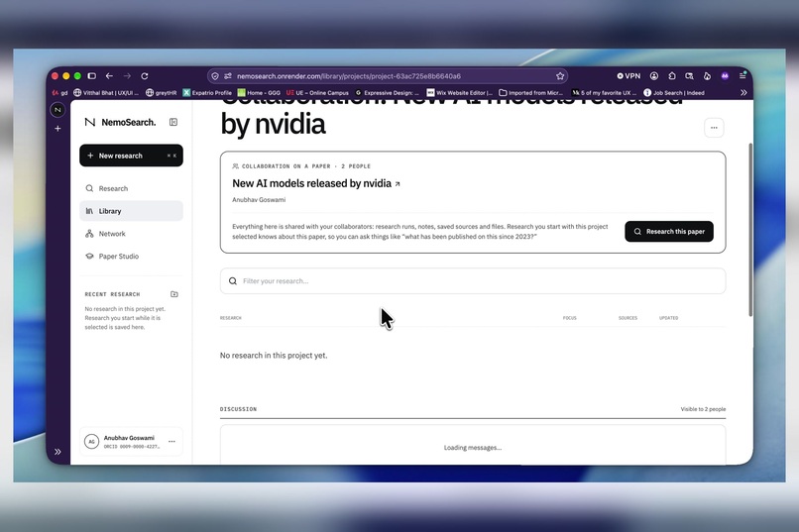Viewport: 799px width, 532px height.
Task: Click the new folder icon beside Recent Research
Action: pyautogui.click(x=174, y=294)
